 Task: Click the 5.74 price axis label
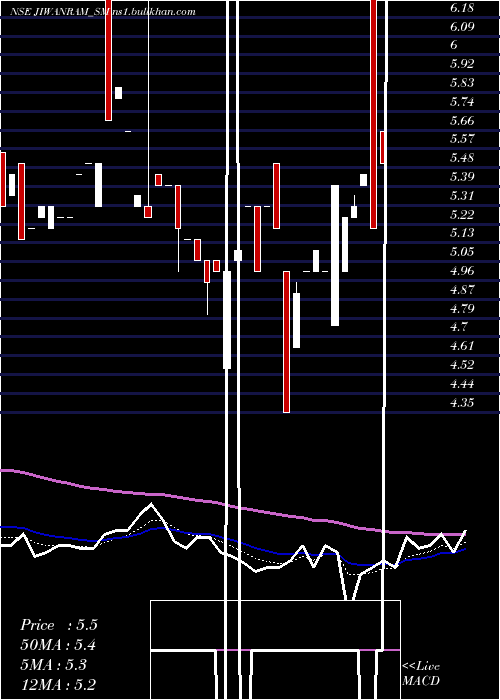pos(462,102)
